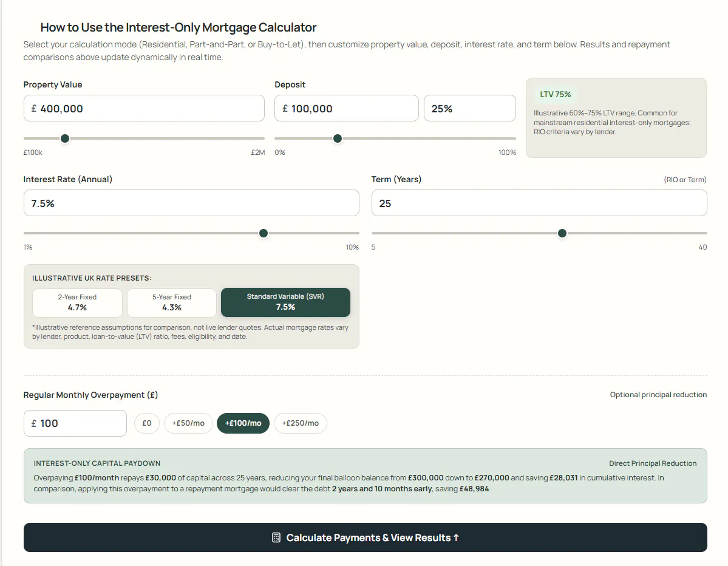Pick the +£250/mo overpayment preset
This screenshot has height=566, width=728.
point(301,423)
